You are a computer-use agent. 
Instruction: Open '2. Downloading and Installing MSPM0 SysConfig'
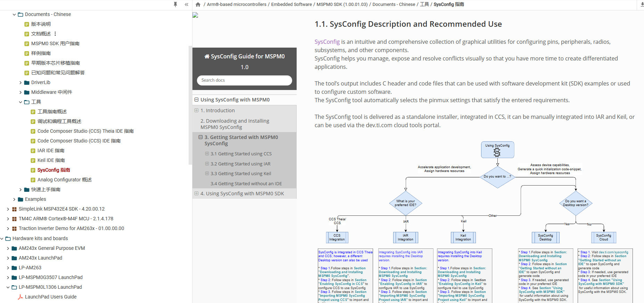coord(235,124)
